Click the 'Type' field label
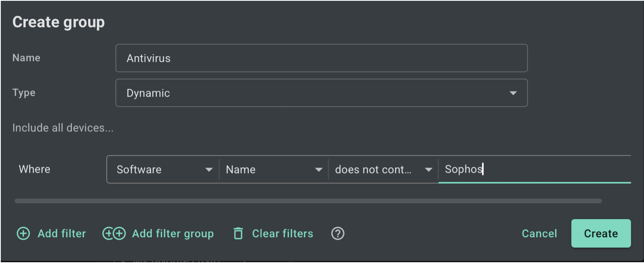 (24, 93)
